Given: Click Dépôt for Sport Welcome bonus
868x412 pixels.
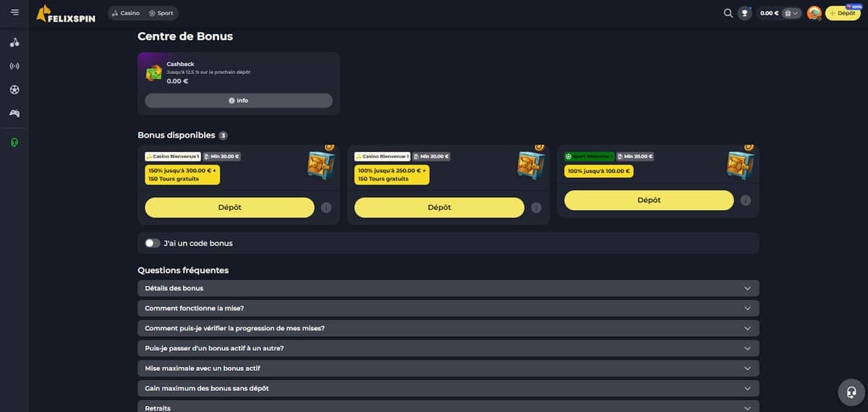Looking at the screenshot, I should coord(649,200).
